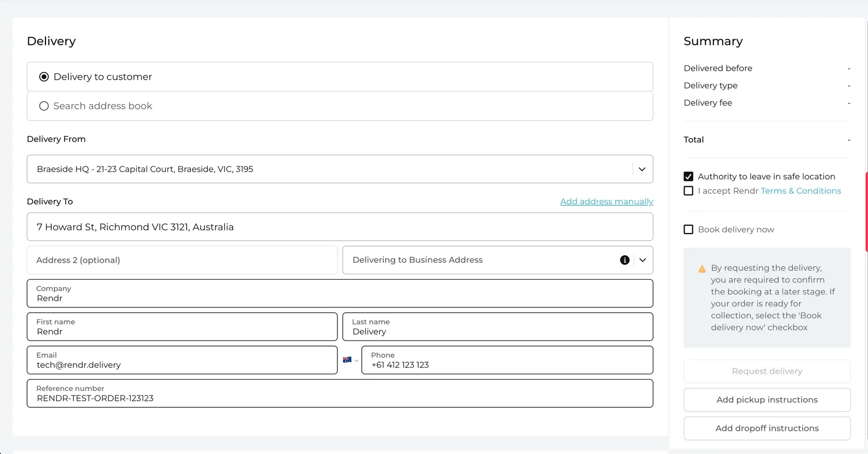Click the Delivered before summary label
Image resolution: width=868 pixels, height=454 pixels.
[x=718, y=68]
